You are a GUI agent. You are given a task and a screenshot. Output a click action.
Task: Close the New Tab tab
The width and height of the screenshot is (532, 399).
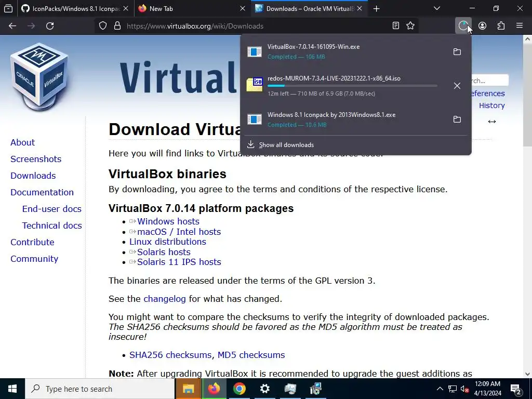[243, 8]
